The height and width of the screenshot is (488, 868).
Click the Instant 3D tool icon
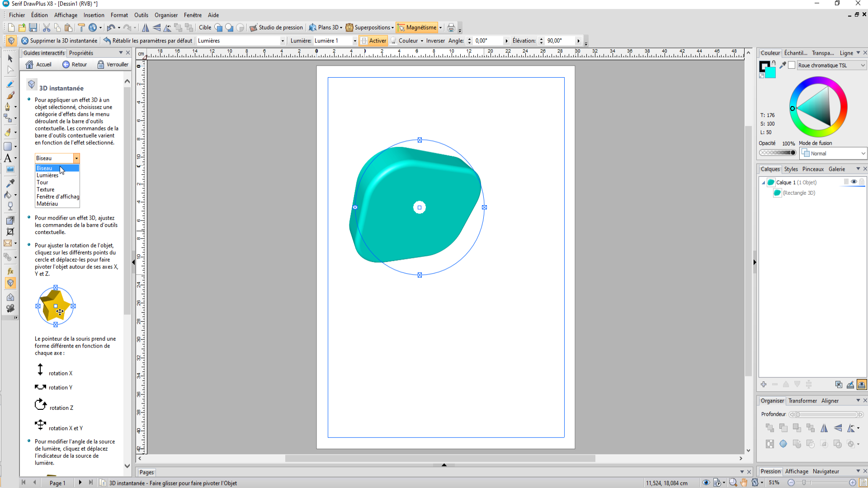(10, 283)
